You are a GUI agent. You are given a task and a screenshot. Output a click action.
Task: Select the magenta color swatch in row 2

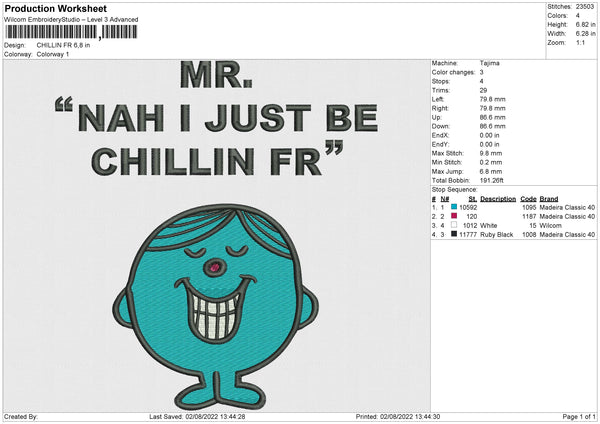pos(455,216)
